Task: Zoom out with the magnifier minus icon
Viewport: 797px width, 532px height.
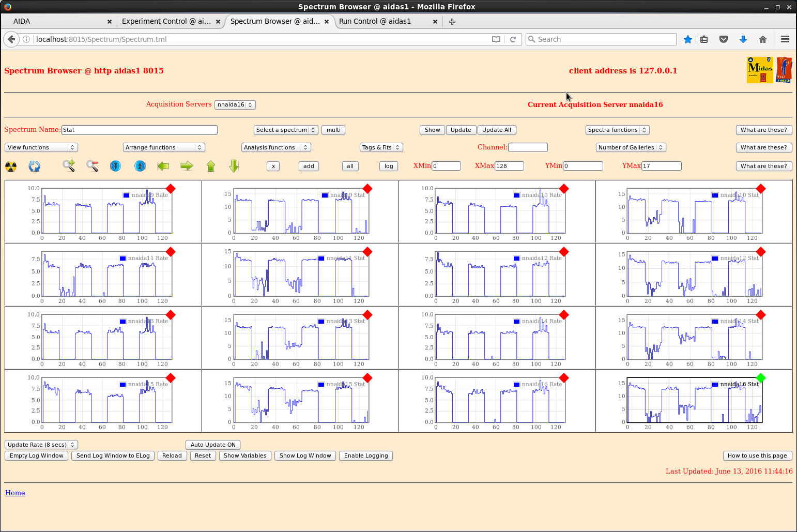Action: (x=92, y=166)
